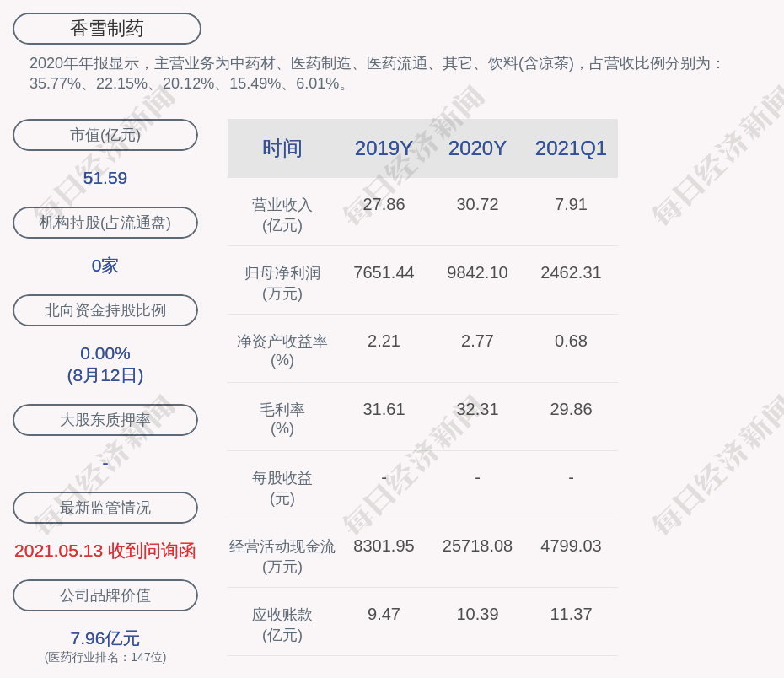Click the 32.31 gross margin cell

click(477, 410)
